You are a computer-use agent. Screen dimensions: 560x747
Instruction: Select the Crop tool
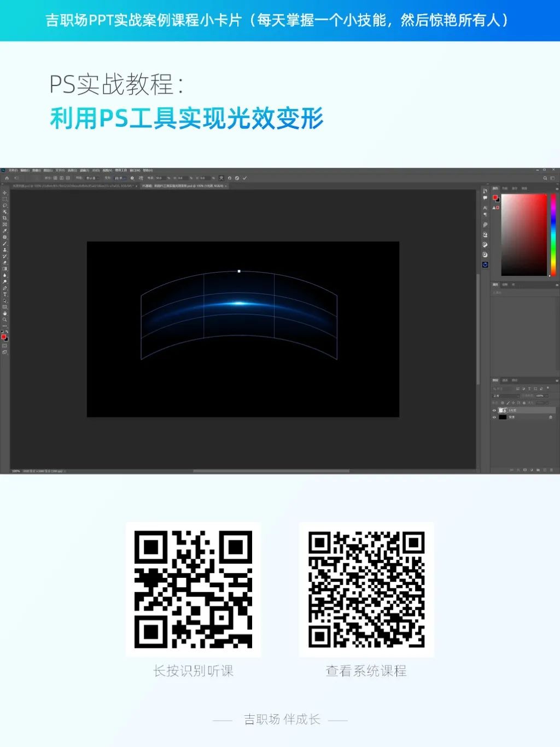[5, 218]
